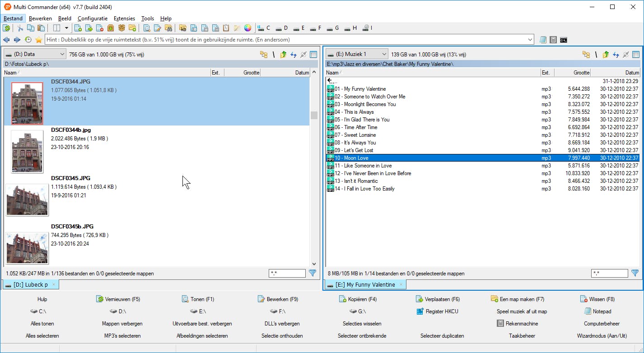This screenshot has width=644, height=353.
Task: Expand the command line hint dropdown arrow
Action: (x=530, y=40)
